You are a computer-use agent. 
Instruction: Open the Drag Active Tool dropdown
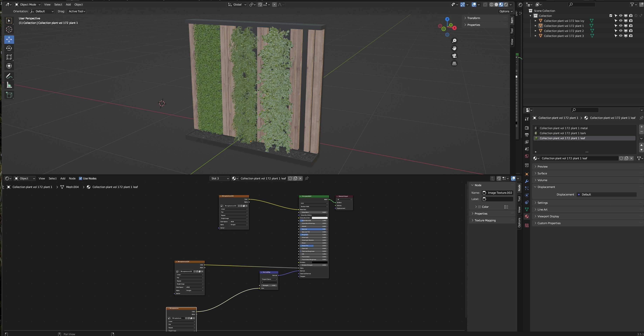point(77,11)
